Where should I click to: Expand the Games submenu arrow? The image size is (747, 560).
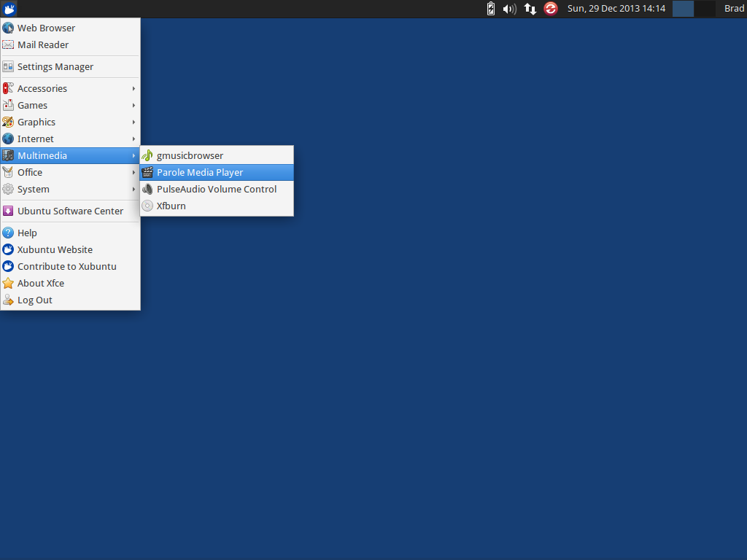(134, 105)
